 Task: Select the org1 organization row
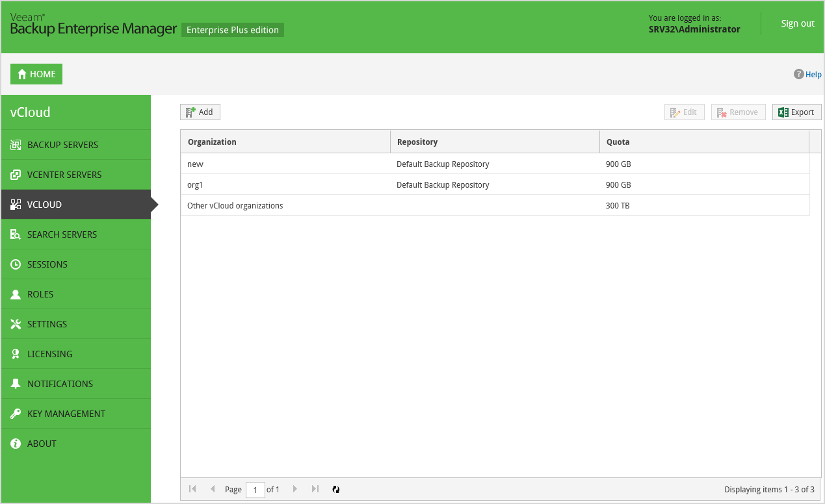click(495, 184)
